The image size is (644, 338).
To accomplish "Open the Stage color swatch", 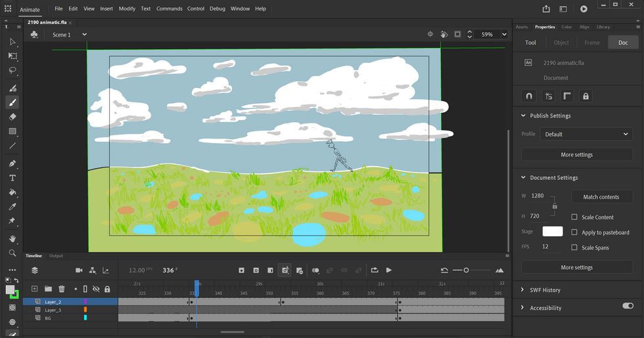I will 553,231.
